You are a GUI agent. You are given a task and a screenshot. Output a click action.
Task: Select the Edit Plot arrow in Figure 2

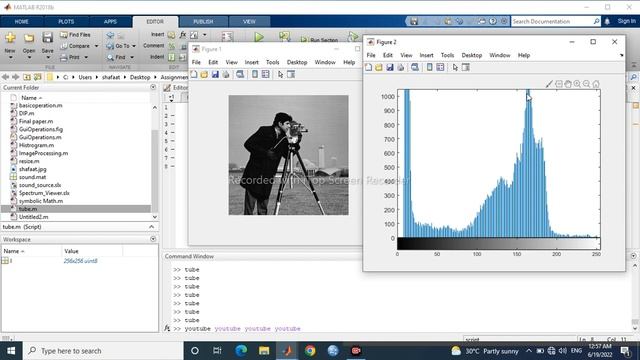(455, 67)
